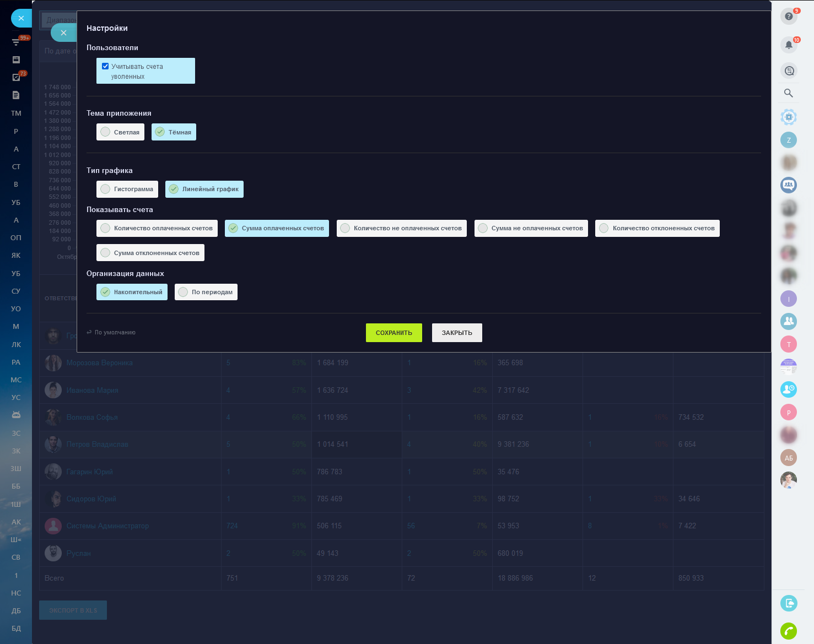Choose 'Гистограмма' chart type
This screenshot has height=644, width=814.
point(127,189)
